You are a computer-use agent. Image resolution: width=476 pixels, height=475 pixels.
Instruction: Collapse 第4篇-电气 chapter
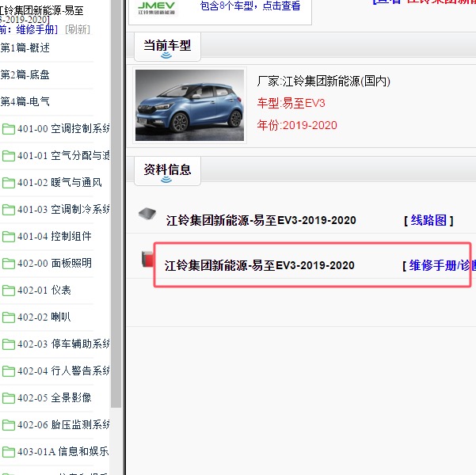pyautogui.click(x=25, y=101)
